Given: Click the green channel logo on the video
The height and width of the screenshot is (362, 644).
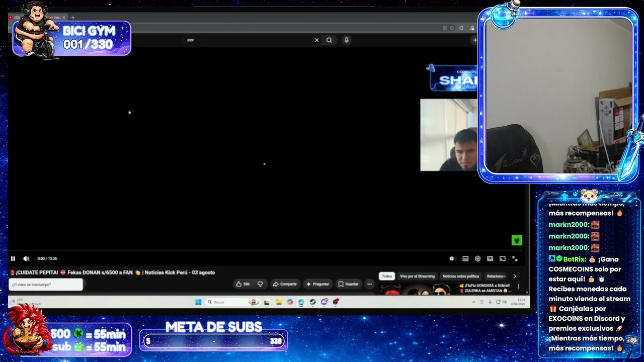Looking at the screenshot, I should pyautogui.click(x=517, y=240).
